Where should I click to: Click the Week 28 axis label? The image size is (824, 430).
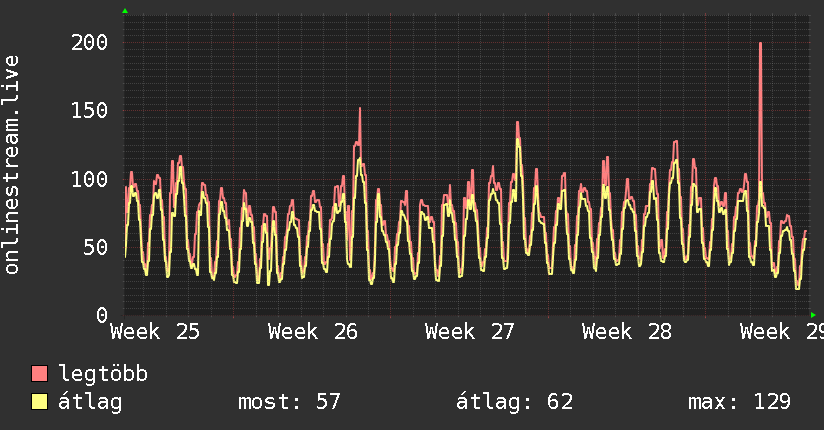[627, 332]
